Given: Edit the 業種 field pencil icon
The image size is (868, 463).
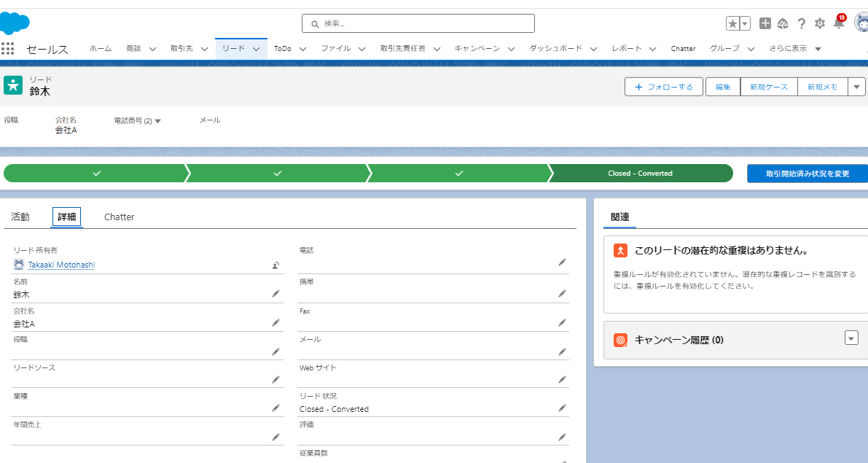Looking at the screenshot, I should pyautogui.click(x=275, y=408).
